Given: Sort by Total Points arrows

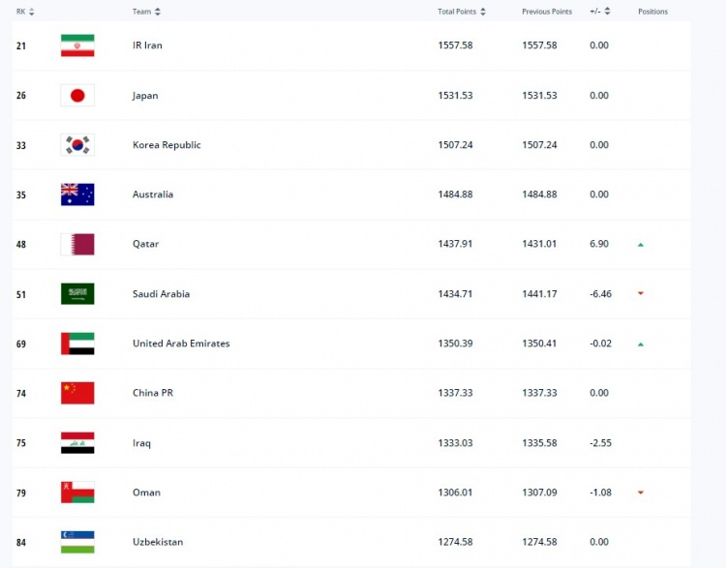Looking at the screenshot, I should pos(483,12).
